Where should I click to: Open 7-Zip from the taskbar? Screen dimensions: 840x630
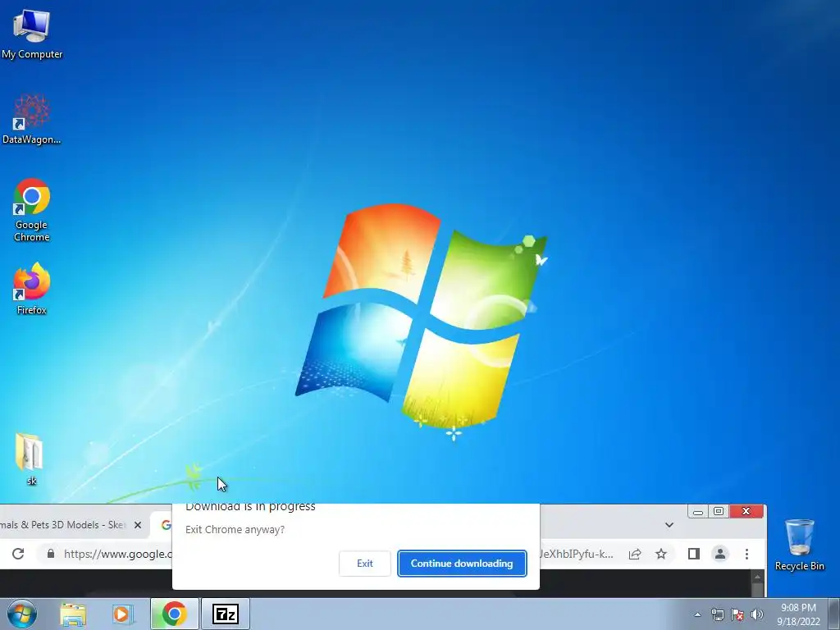(x=226, y=614)
